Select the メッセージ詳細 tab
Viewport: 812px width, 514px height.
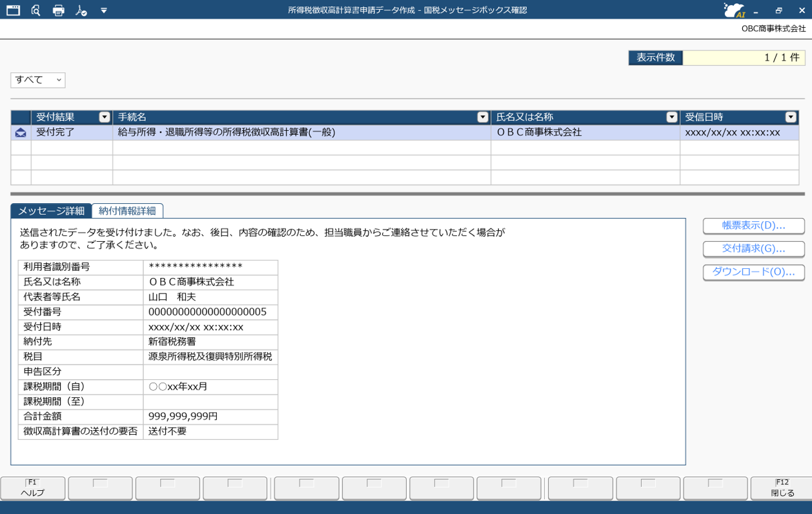[51, 211]
